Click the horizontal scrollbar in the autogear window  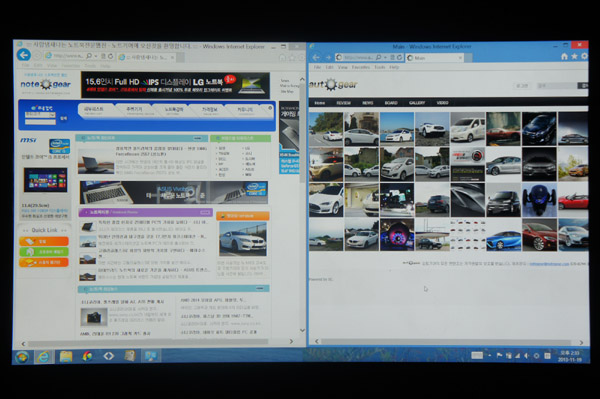pos(446,342)
